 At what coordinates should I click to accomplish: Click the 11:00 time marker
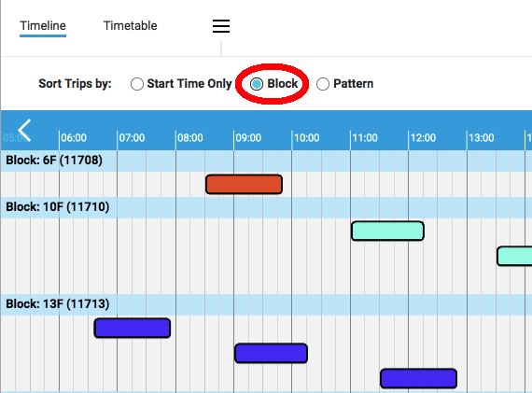pyautogui.click(x=365, y=138)
